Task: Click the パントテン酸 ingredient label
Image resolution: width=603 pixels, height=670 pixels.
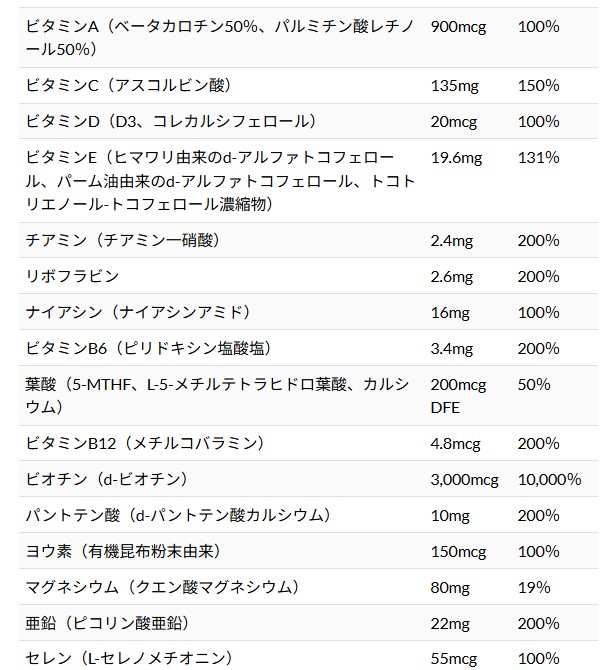Action: (179, 515)
